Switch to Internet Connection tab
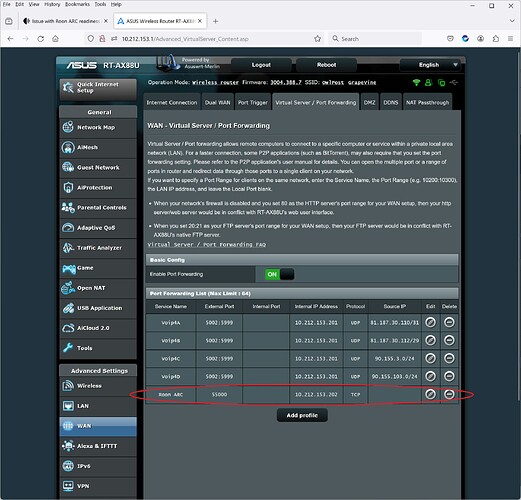 coord(172,103)
